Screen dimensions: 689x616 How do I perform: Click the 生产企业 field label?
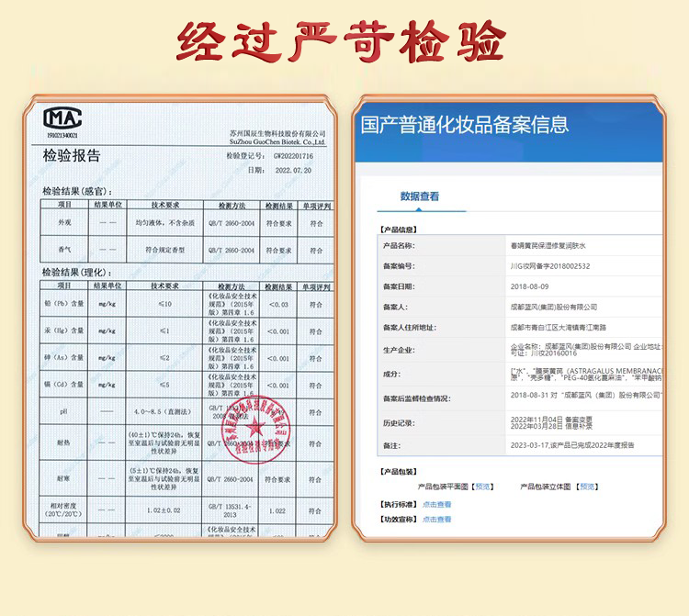tap(399, 351)
